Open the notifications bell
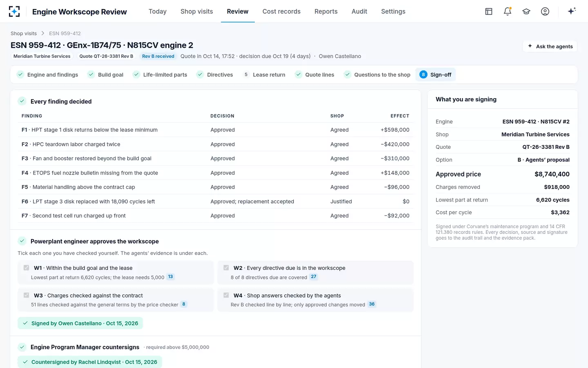The image size is (588, 368). tap(508, 11)
